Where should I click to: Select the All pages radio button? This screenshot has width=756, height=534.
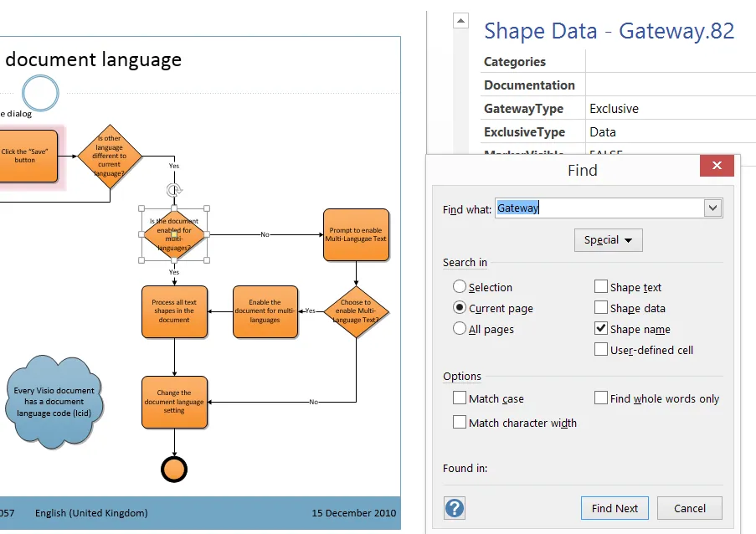click(460, 329)
